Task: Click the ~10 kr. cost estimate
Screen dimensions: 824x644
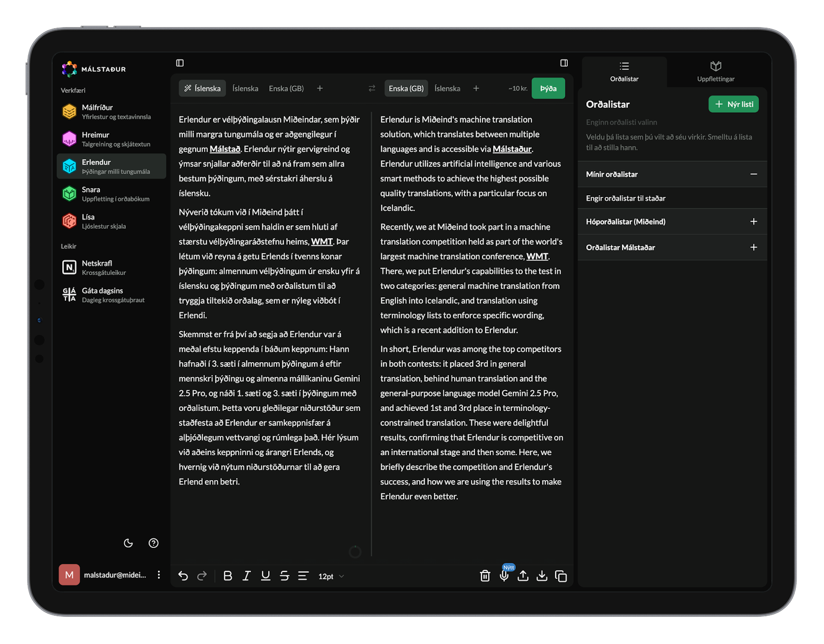Action: pos(518,88)
